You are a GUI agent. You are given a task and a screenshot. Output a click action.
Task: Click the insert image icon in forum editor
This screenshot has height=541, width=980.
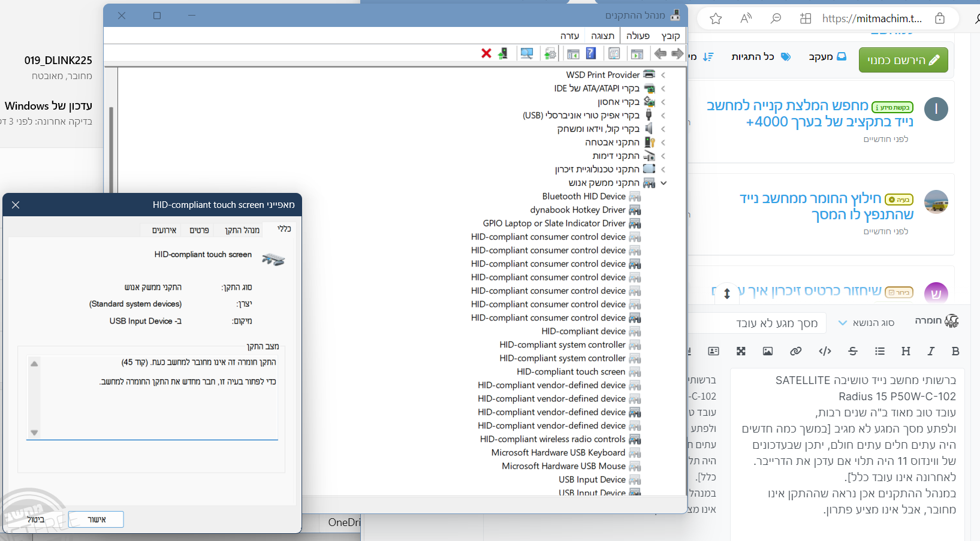coord(768,351)
